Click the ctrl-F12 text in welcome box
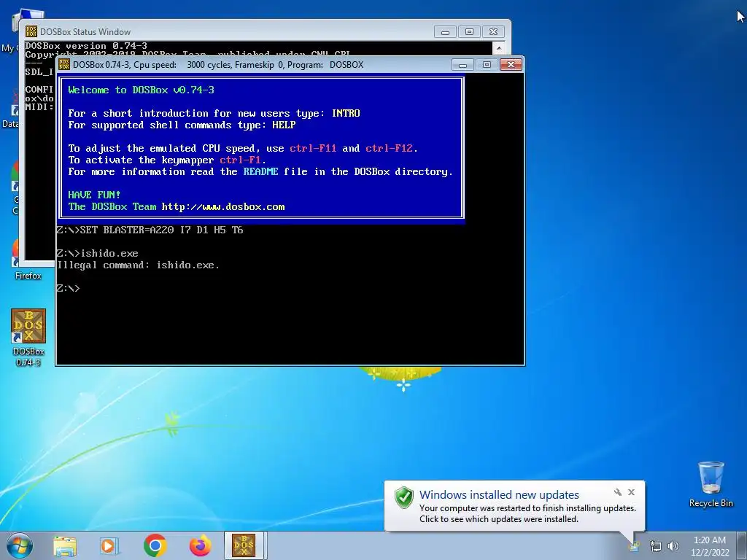Screen dimensions: 747x560 coord(390,148)
